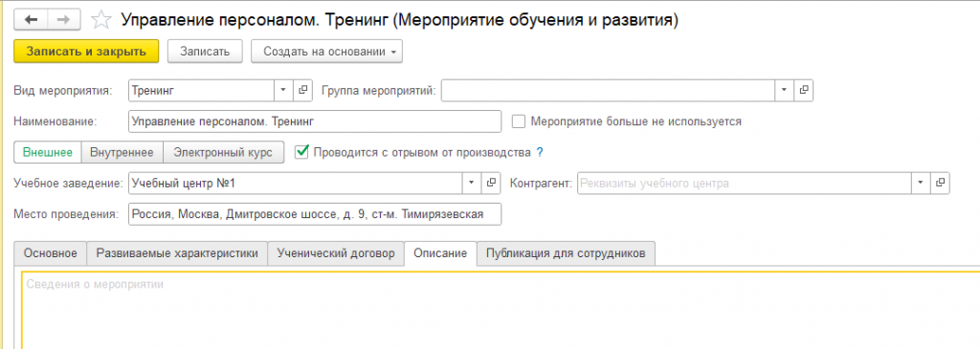This screenshot has width=980, height=349.
Task: Go forward with the right arrow button
Action: tap(64, 20)
